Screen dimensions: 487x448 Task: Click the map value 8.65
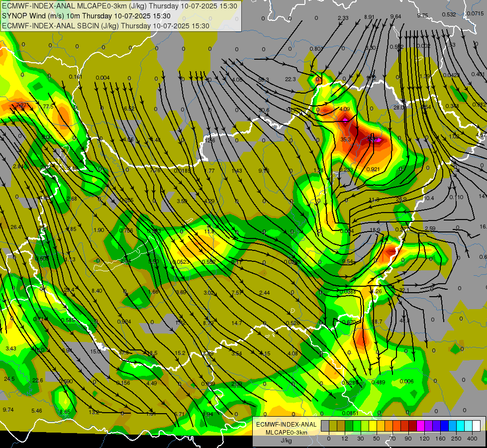65,412
